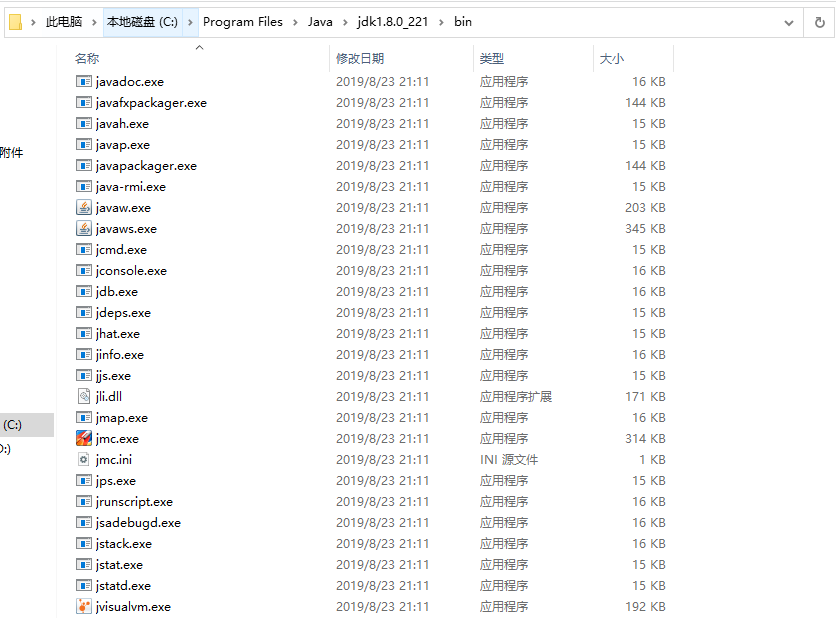836x621 pixels.
Task: Click the orange jvisualvm.exe icon
Action: (x=84, y=607)
